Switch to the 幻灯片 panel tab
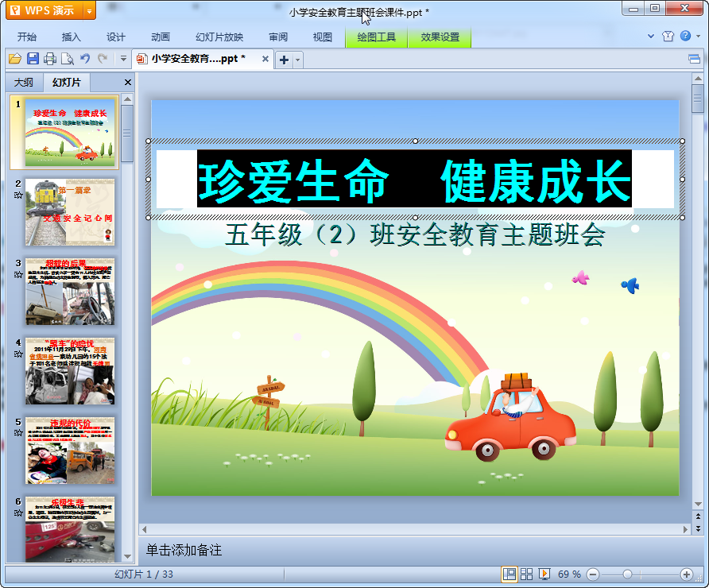Viewport: 709px width, 588px height. [67, 83]
